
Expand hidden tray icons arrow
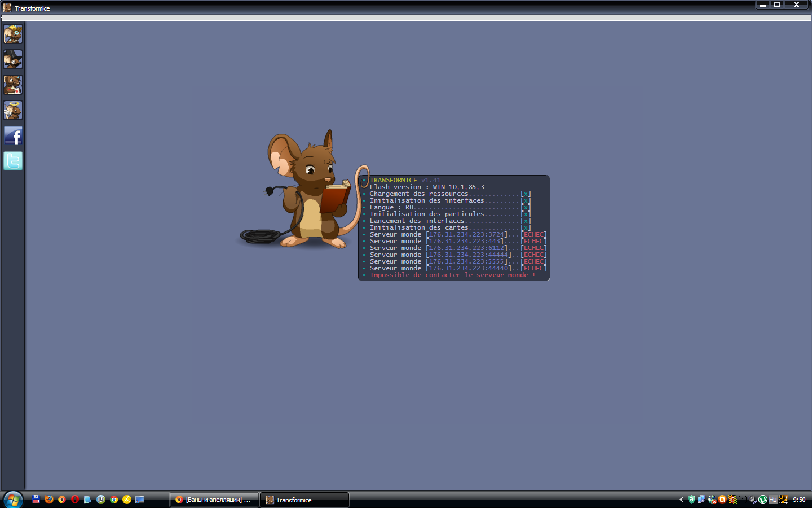[681, 500]
